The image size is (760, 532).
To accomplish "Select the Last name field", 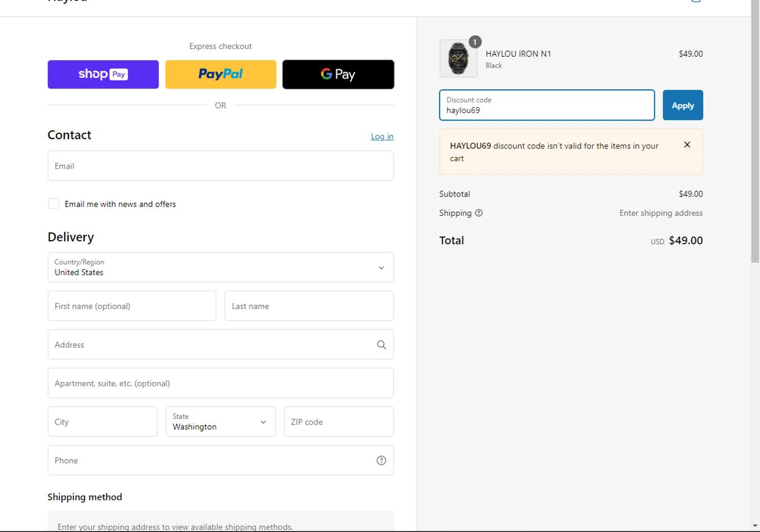I will click(x=309, y=306).
